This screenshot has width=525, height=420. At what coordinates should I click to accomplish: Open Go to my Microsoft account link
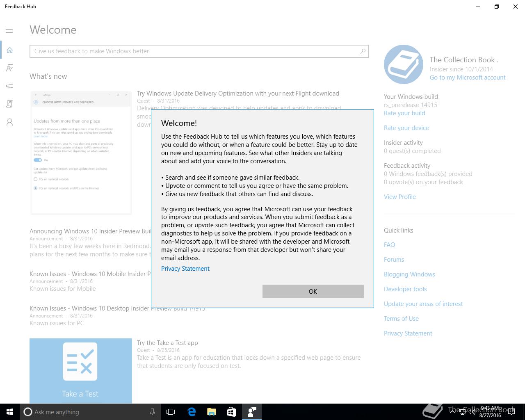(x=468, y=78)
